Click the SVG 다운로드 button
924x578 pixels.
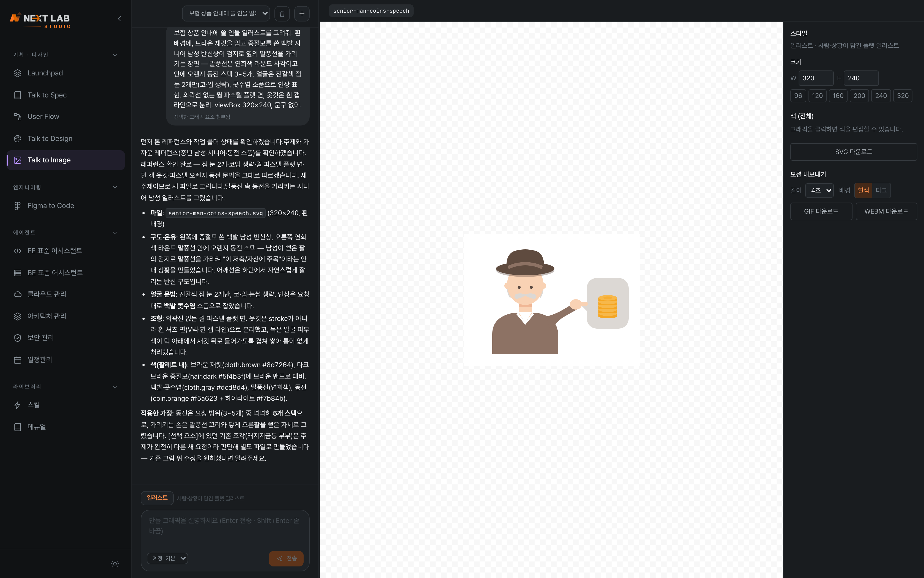pos(853,152)
